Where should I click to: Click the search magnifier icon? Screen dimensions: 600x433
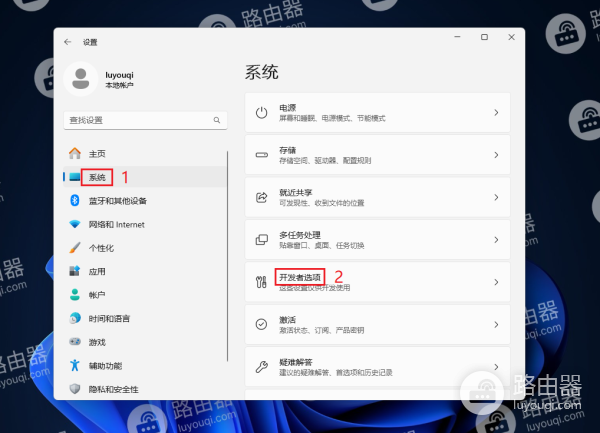coord(217,120)
